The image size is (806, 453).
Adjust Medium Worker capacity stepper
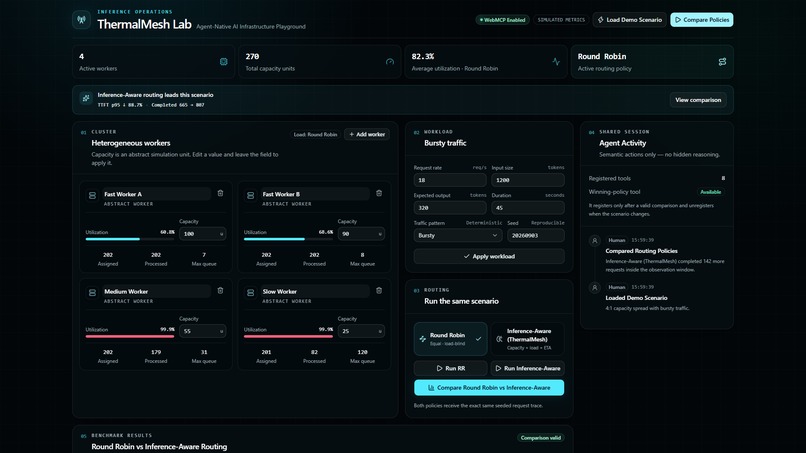tap(222, 331)
